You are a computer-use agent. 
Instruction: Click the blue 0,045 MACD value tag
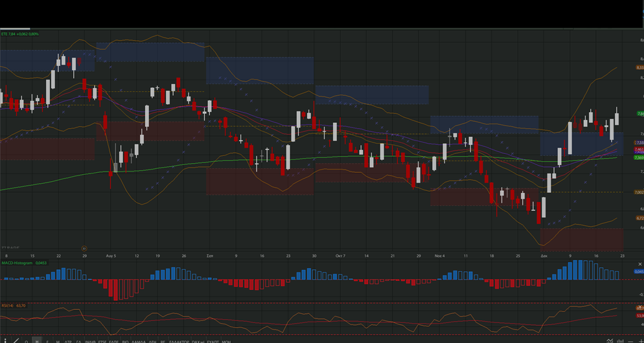(639, 271)
